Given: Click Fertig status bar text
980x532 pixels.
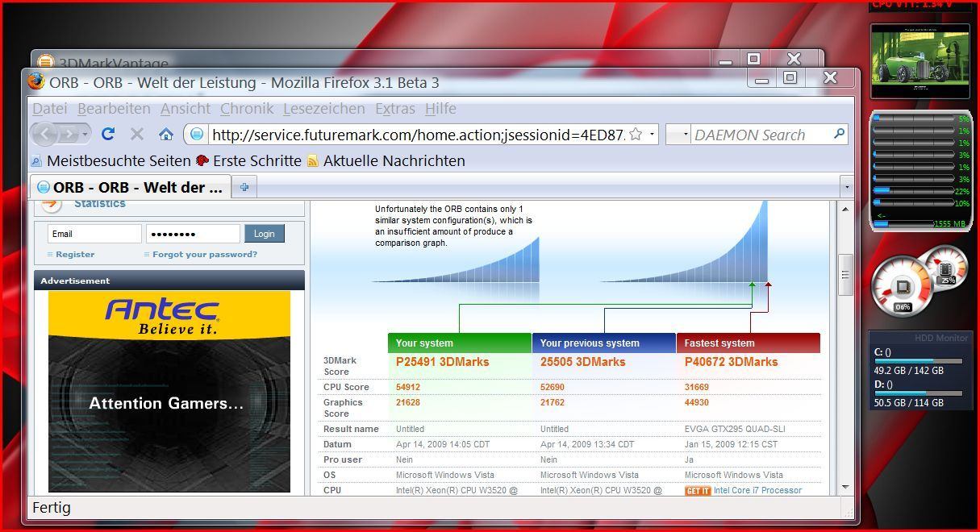Looking at the screenshot, I should point(51,508).
